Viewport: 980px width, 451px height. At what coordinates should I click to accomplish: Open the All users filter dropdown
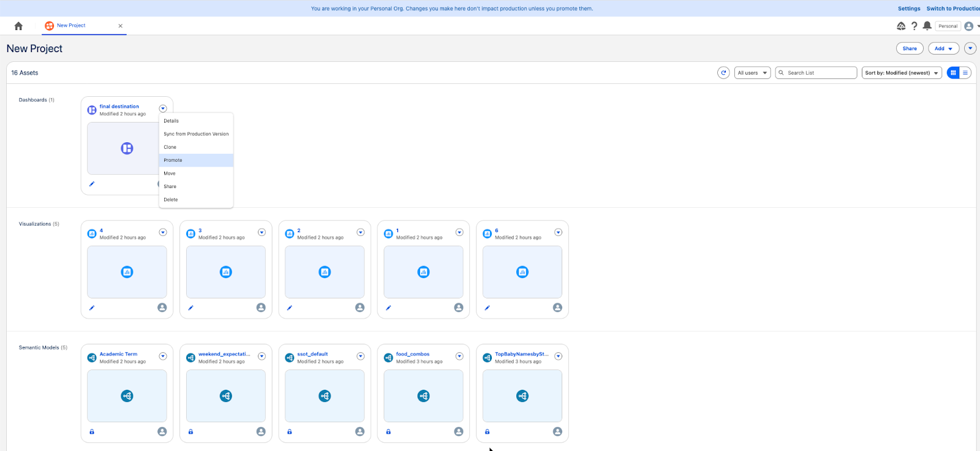pos(752,73)
